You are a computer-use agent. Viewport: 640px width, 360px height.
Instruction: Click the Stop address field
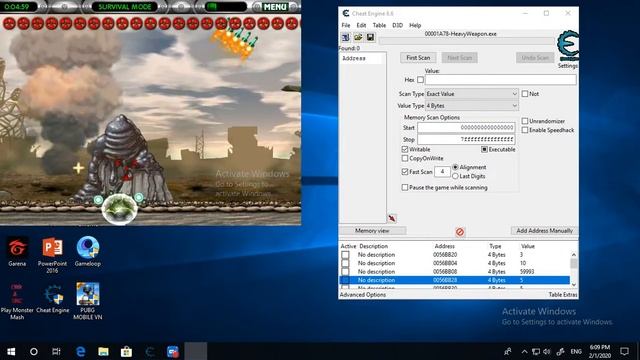tap(466, 140)
